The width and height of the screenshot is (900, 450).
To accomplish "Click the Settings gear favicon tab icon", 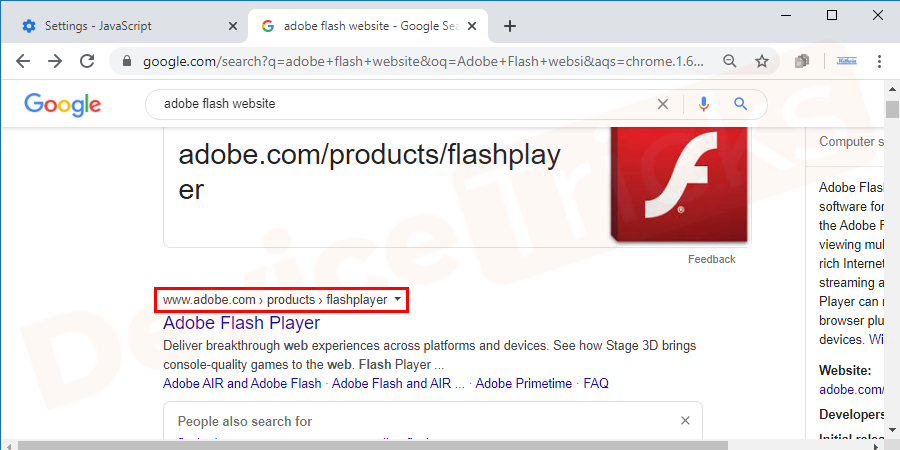I will (x=29, y=26).
